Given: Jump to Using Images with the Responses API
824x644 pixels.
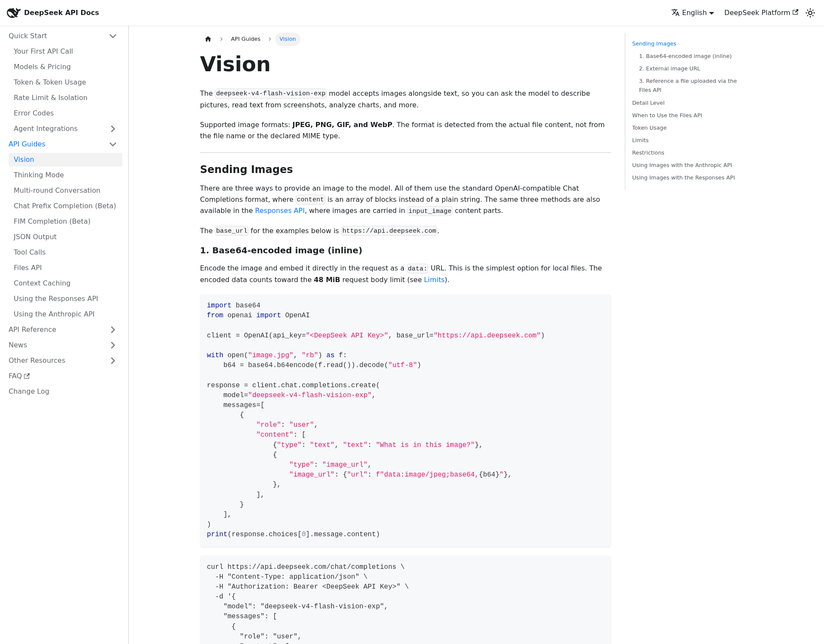Looking at the screenshot, I should point(683,178).
